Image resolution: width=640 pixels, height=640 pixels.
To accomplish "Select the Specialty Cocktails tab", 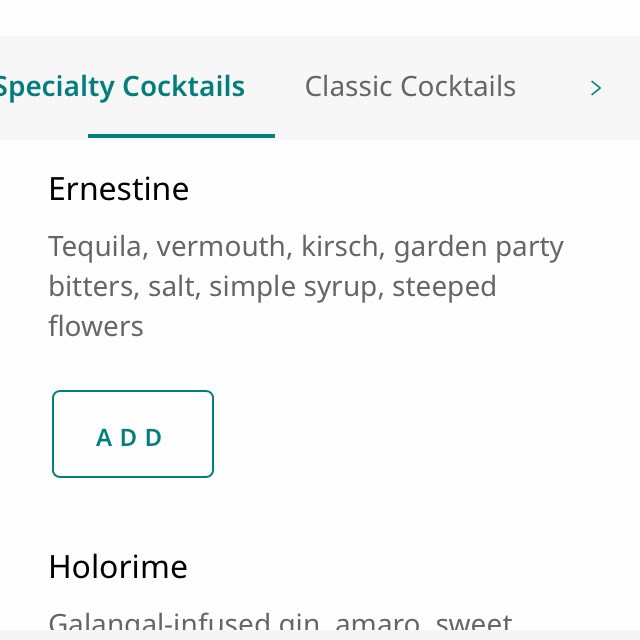I will pos(122,87).
